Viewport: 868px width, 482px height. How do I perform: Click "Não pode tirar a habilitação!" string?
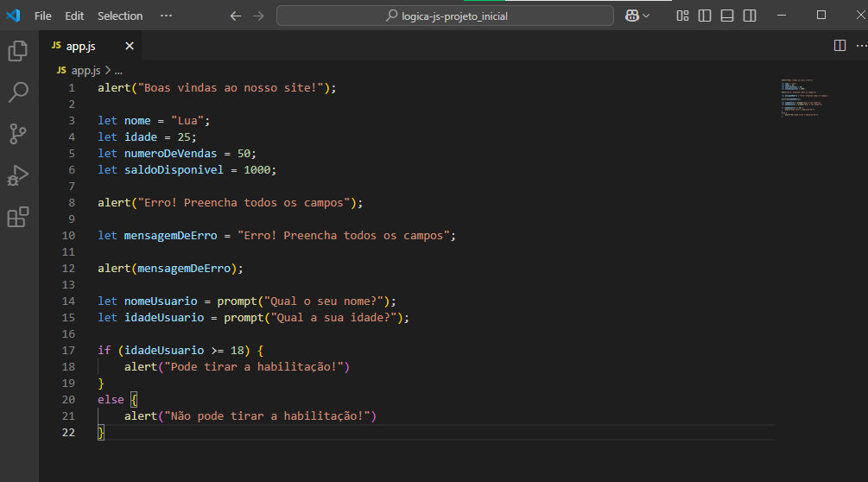click(x=267, y=415)
